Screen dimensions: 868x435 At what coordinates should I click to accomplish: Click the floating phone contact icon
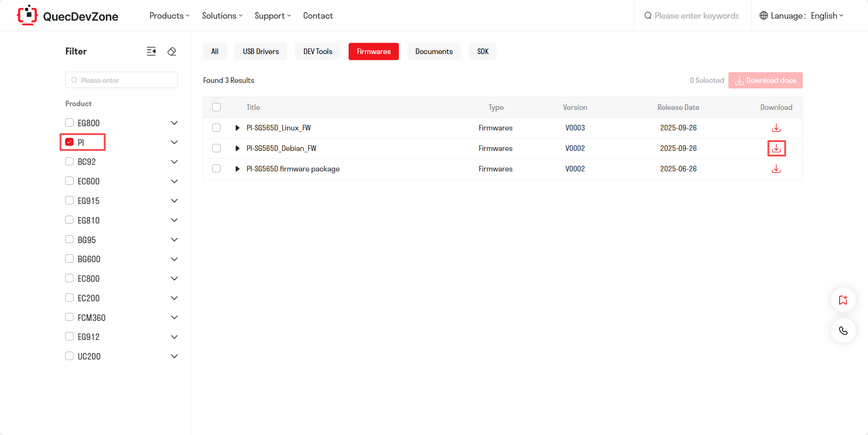pos(843,331)
